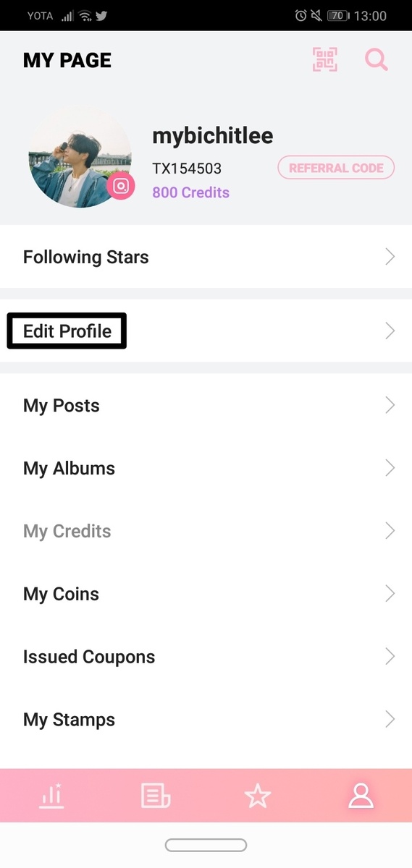Viewport: 412px width, 868px height.
Task: Open the QR code scanner icon
Action: 325,59
